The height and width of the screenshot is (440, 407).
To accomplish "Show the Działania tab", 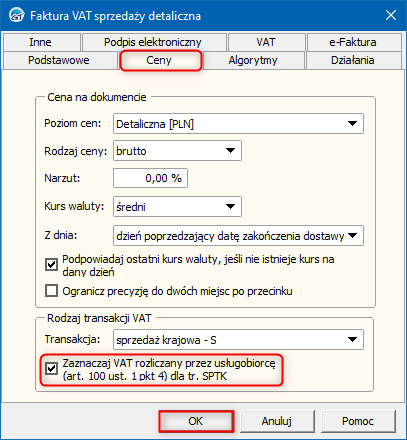I will 353,60.
